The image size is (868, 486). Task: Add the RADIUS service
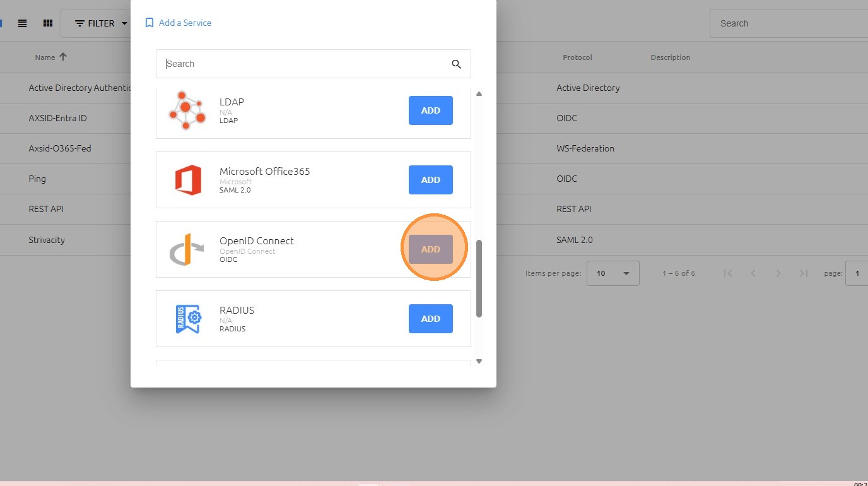point(431,319)
